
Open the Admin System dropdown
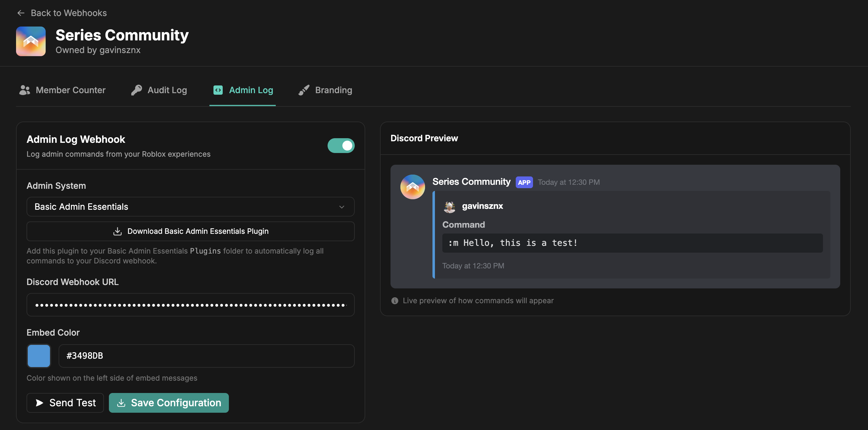[190, 207]
